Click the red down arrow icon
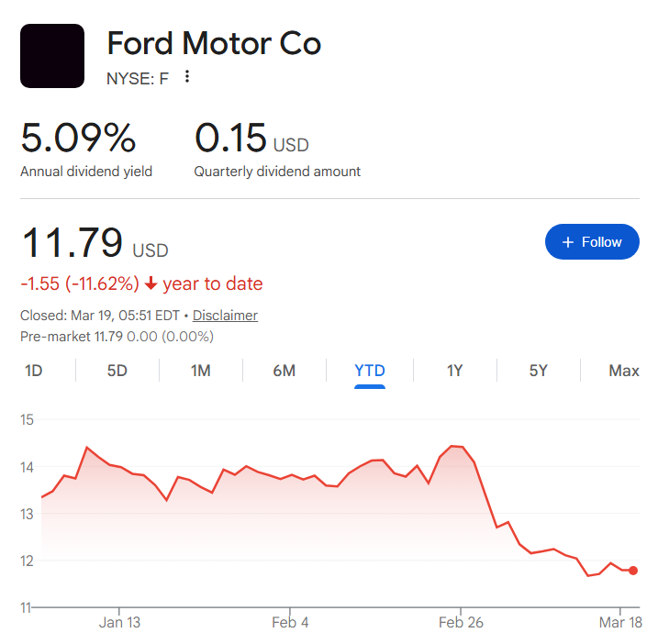 click(x=151, y=284)
